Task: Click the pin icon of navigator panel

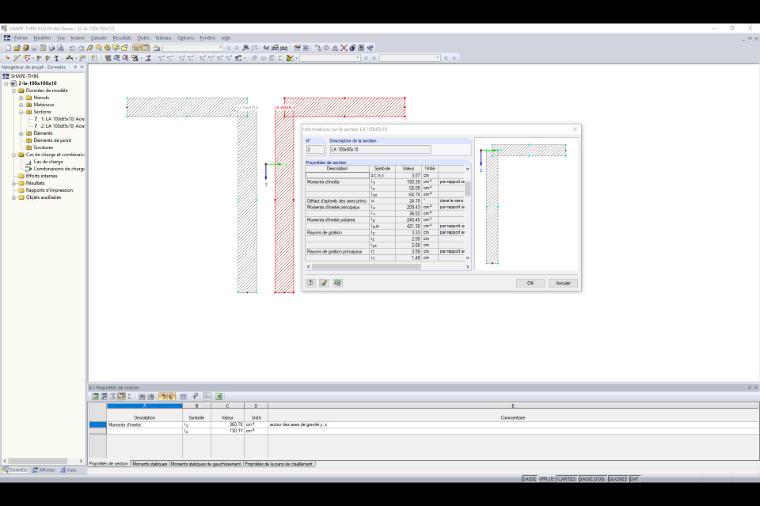Action: 75,67
